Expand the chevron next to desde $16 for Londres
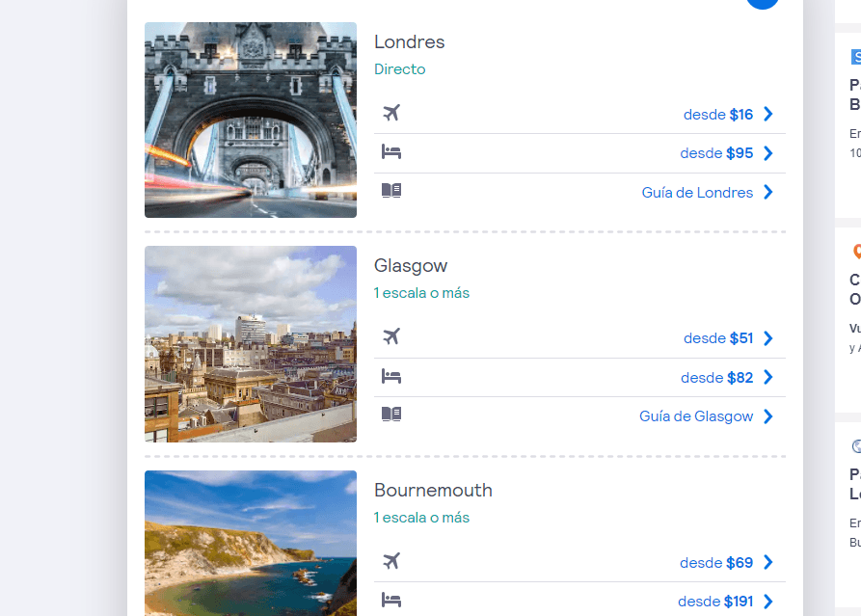This screenshot has width=861, height=616. tap(767, 114)
